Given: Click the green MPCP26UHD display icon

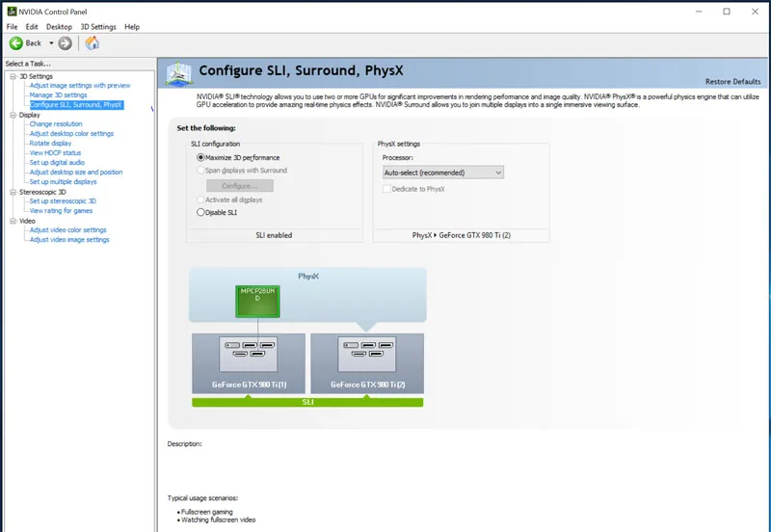Looking at the screenshot, I should 257,301.
